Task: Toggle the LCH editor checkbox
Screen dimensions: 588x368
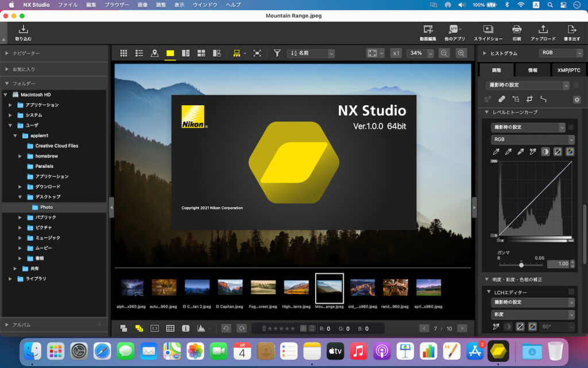Action: click(571, 292)
